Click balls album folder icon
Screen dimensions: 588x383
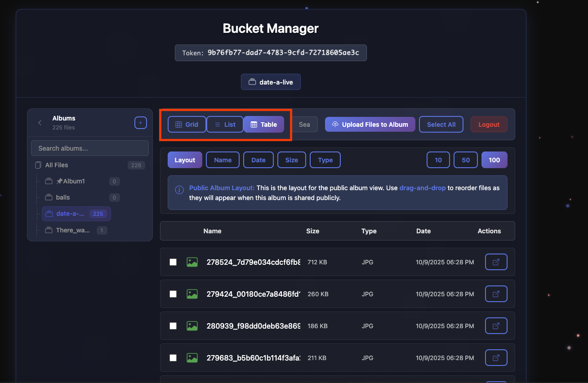49,197
